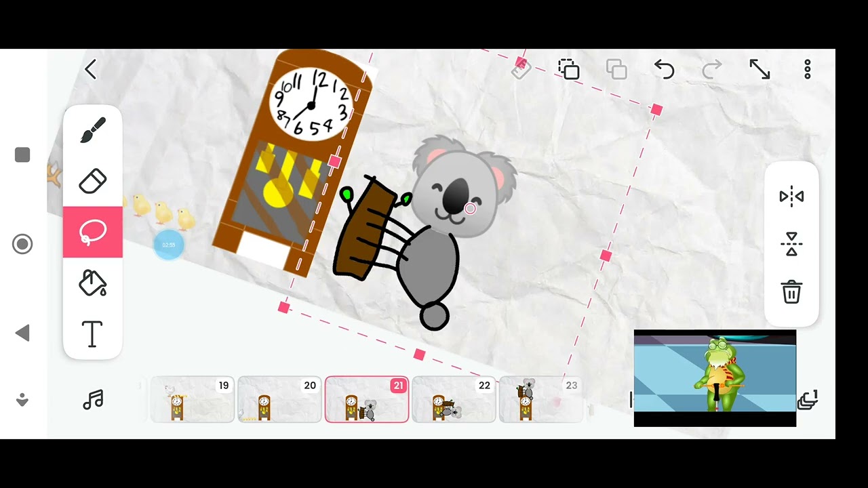
Task: Open the layers panel icon
Action: [x=808, y=400]
